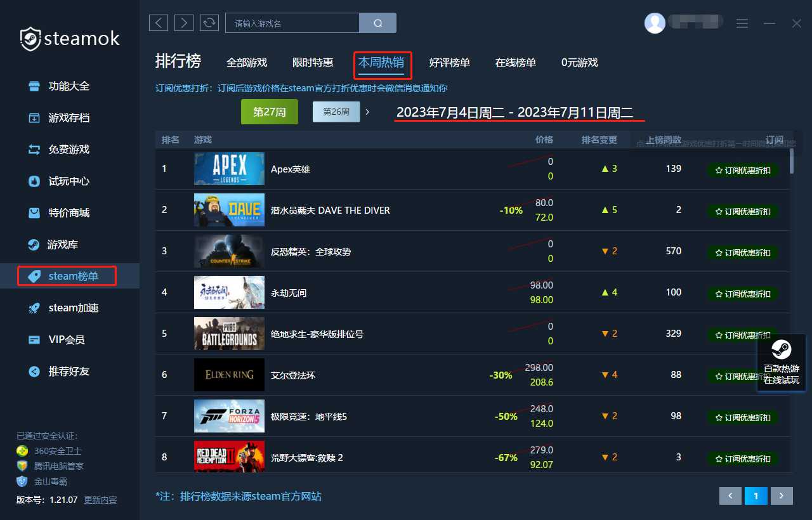Screen dimensions: 812x520
Task: Click the 排名变更 column header
Action: pos(599,140)
